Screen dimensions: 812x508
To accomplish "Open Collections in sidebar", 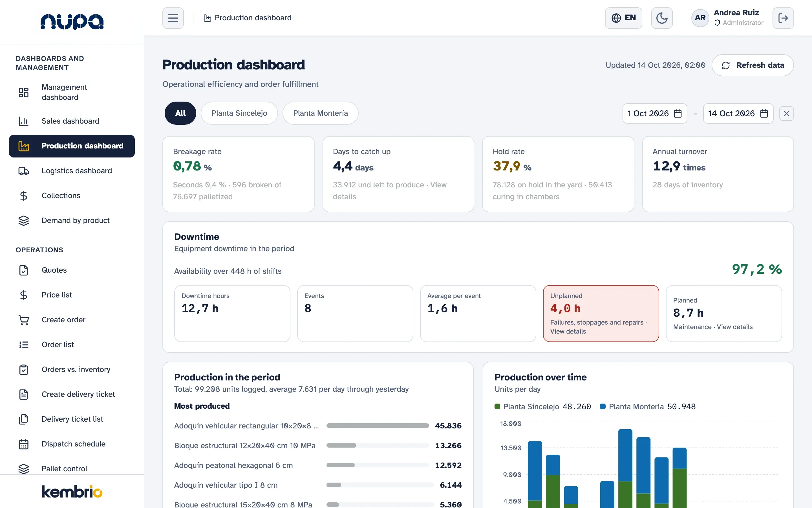I will pos(72,196).
